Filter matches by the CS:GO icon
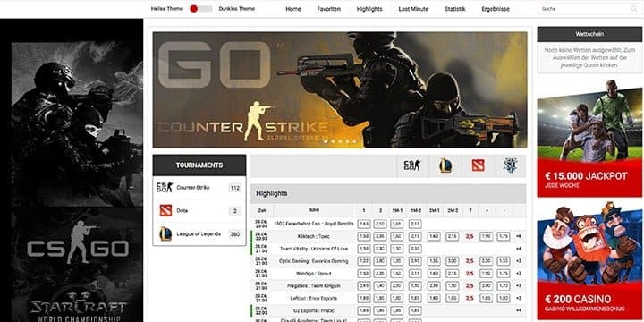644x322 pixels. click(412, 165)
